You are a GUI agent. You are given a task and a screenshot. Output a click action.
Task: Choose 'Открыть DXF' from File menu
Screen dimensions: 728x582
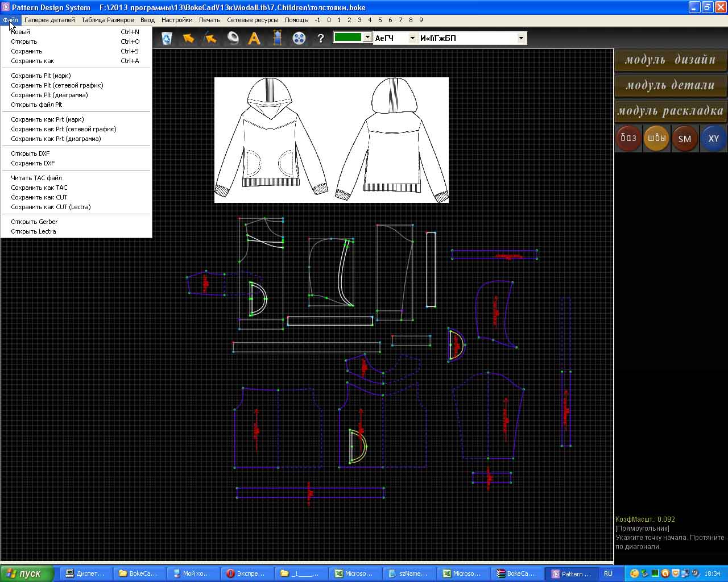(x=30, y=153)
